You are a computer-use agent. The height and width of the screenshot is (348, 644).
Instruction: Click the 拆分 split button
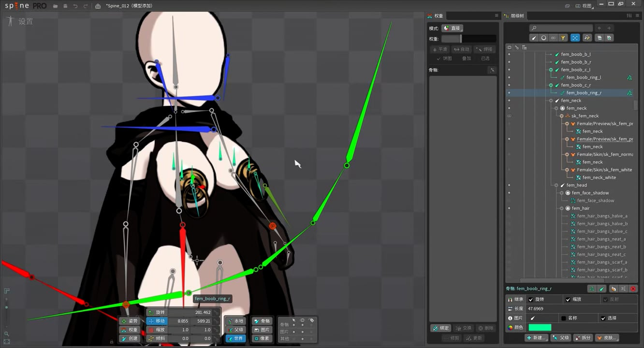[x=583, y=338]
